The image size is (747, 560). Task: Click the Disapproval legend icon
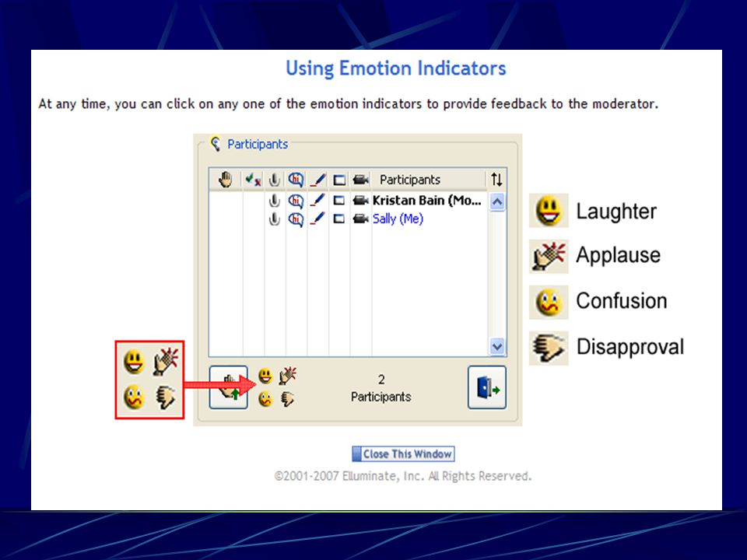(549, 348)
